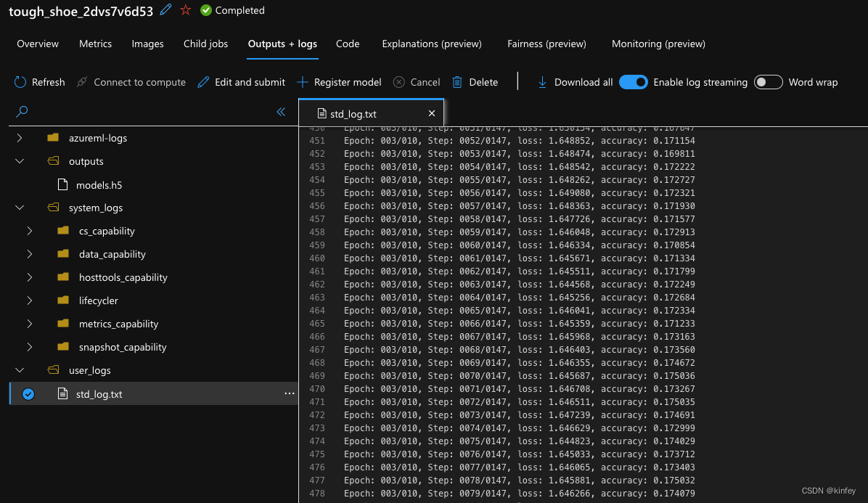Viewport: 868px width, 503px height.
Task: Click the Register model button label
Action: coord(348,82)
